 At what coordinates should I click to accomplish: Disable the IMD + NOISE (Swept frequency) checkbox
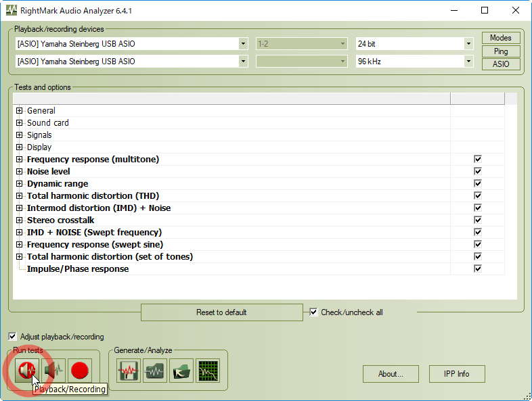(478, 232)
